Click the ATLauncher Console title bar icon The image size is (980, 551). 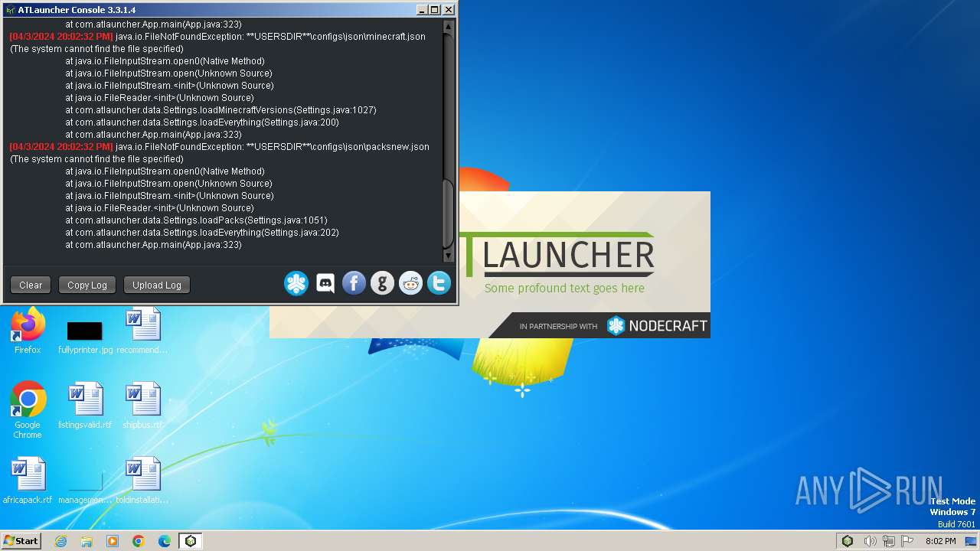(x=10, y=10)
